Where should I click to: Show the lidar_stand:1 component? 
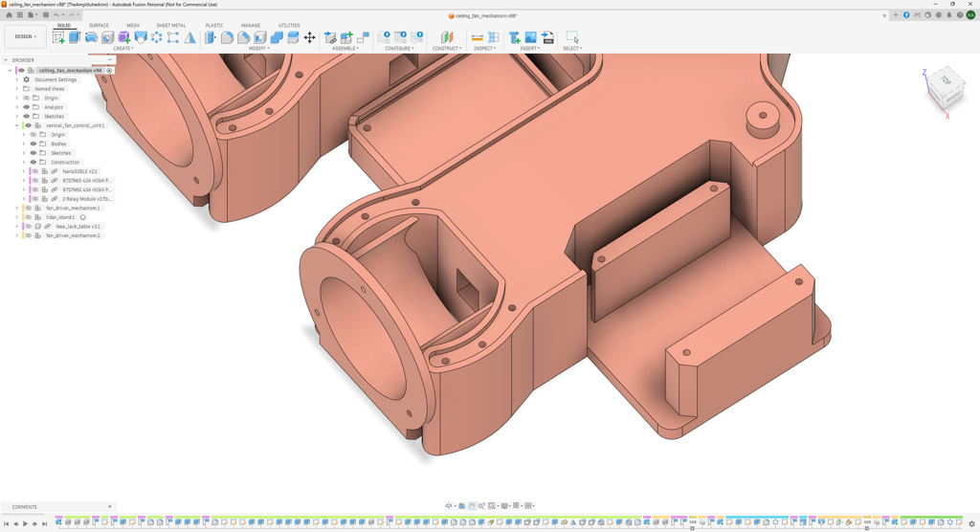coord(28,217)
